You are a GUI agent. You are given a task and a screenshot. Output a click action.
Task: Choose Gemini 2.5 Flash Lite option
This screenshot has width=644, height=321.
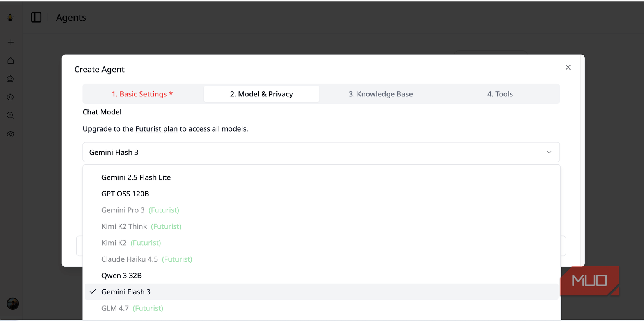point(321,177)
